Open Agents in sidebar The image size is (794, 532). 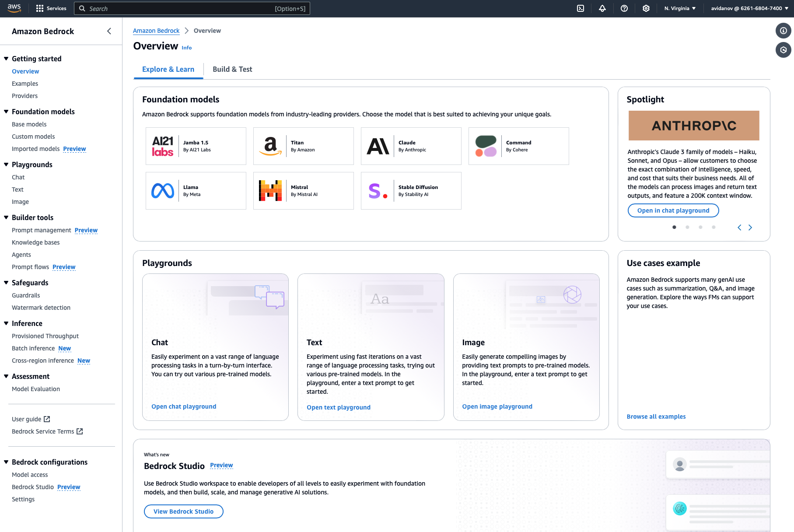tap(21, 255)
